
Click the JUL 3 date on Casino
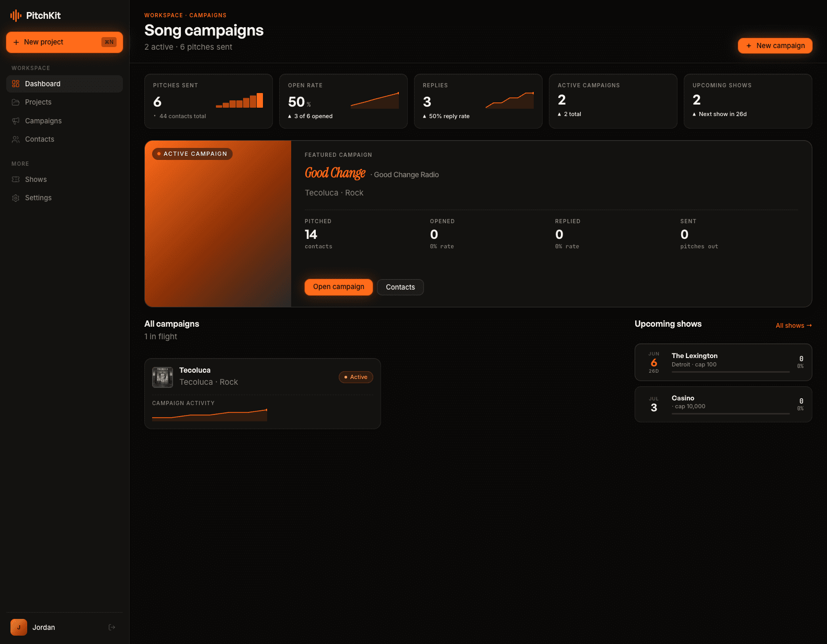click(654, 405)
